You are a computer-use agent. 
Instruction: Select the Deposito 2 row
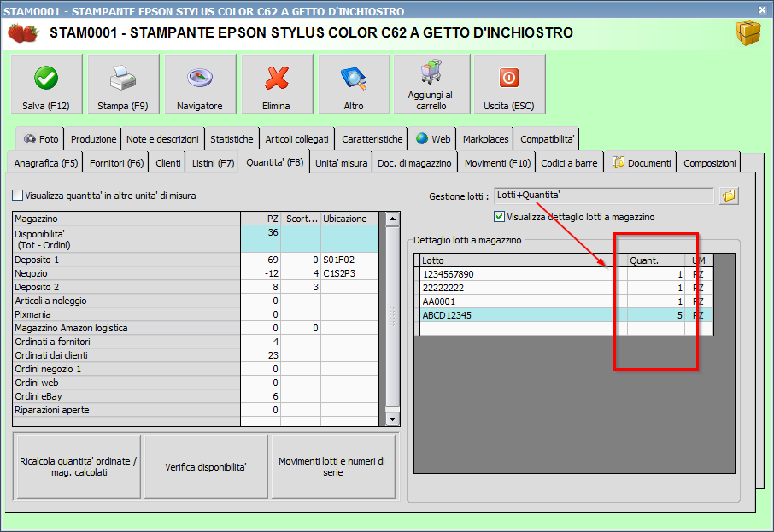[x=196, y=287]
